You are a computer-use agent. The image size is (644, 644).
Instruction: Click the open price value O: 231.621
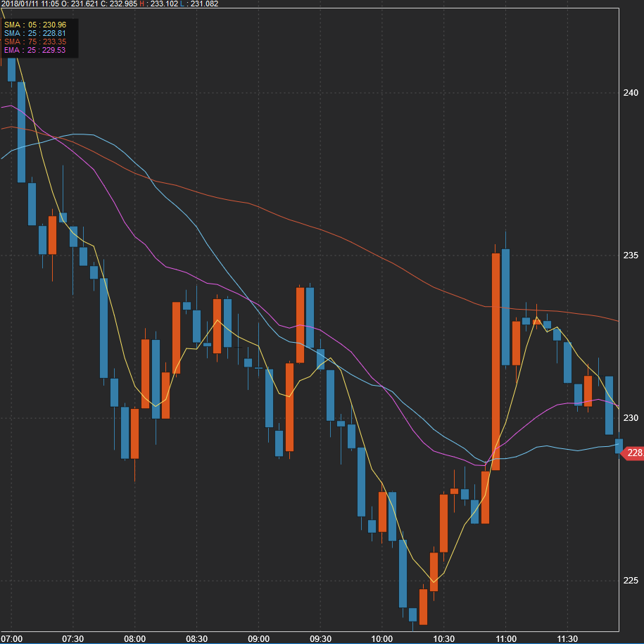point(80,4)
